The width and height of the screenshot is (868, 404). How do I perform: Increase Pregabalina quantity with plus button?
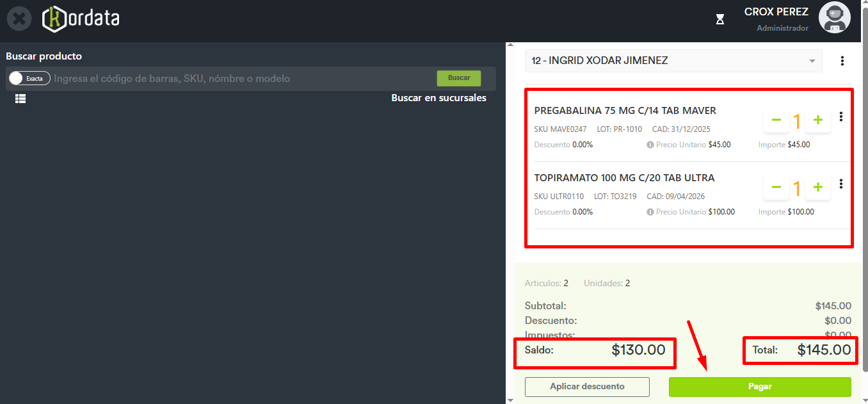(817, 120)
